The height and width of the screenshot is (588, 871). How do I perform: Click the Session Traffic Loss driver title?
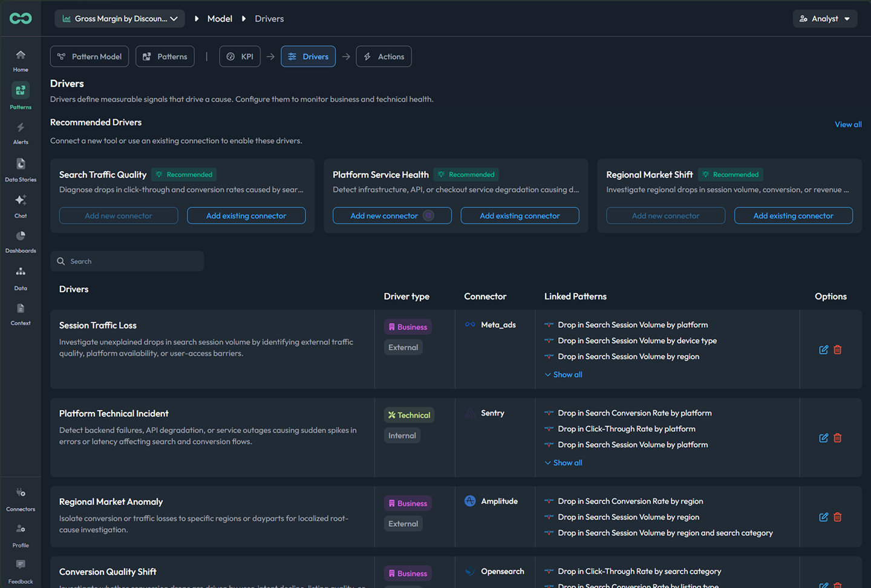(98, 325)
